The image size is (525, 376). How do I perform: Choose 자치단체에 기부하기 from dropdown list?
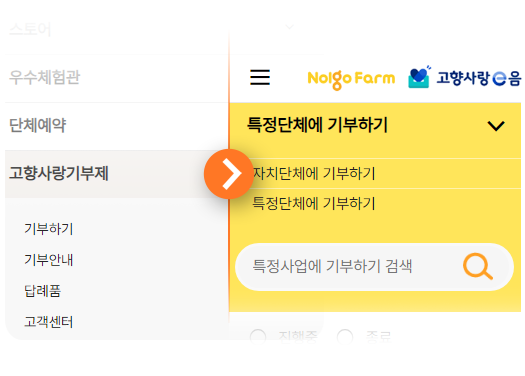(314, 173)
